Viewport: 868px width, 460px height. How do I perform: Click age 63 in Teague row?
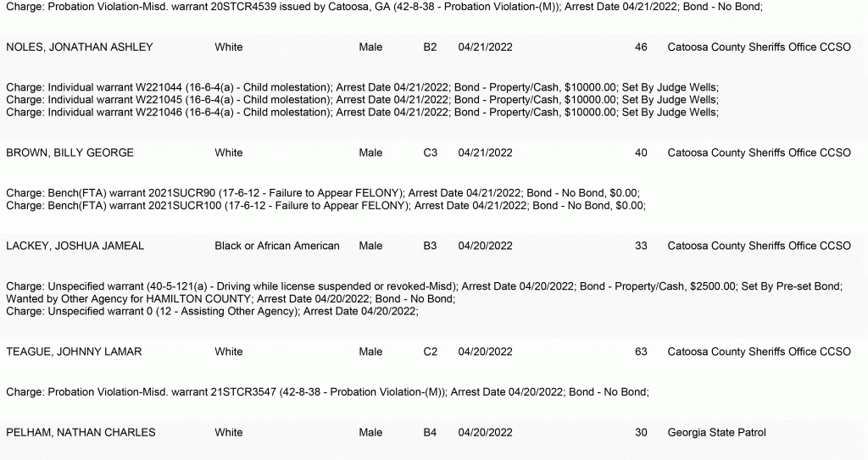[641, 352]
